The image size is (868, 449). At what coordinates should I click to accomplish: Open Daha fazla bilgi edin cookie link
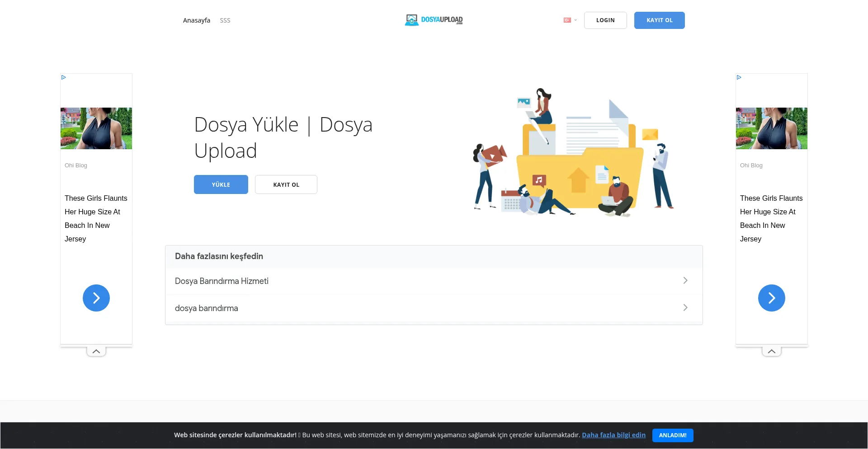(613, 435)
